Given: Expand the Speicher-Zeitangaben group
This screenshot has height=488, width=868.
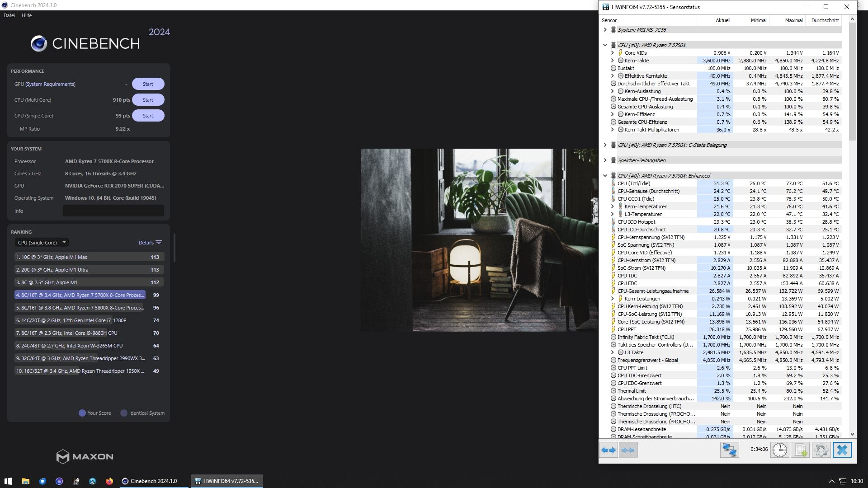Looking at the screenshot, I should [x=605, y=160].
